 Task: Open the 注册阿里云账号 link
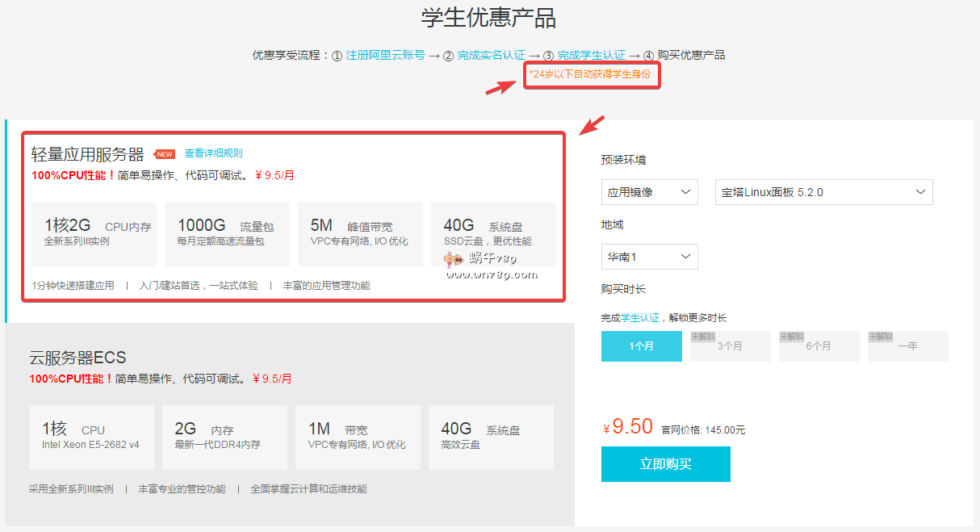click(385, 55)
